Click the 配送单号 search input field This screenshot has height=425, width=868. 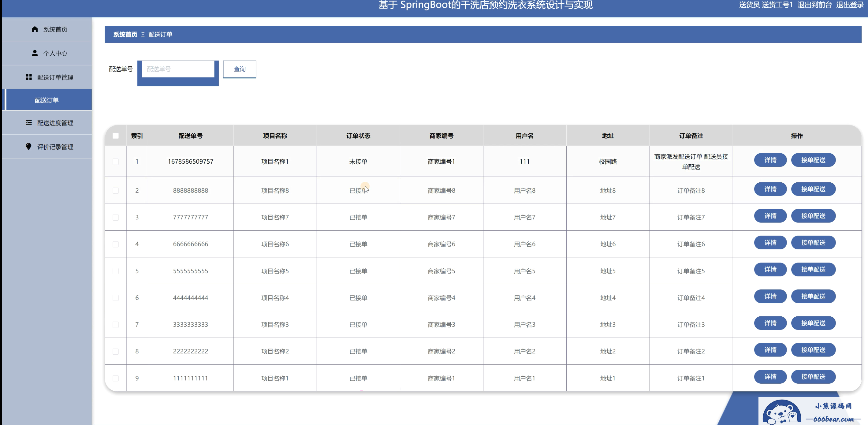tap(178, 69)
